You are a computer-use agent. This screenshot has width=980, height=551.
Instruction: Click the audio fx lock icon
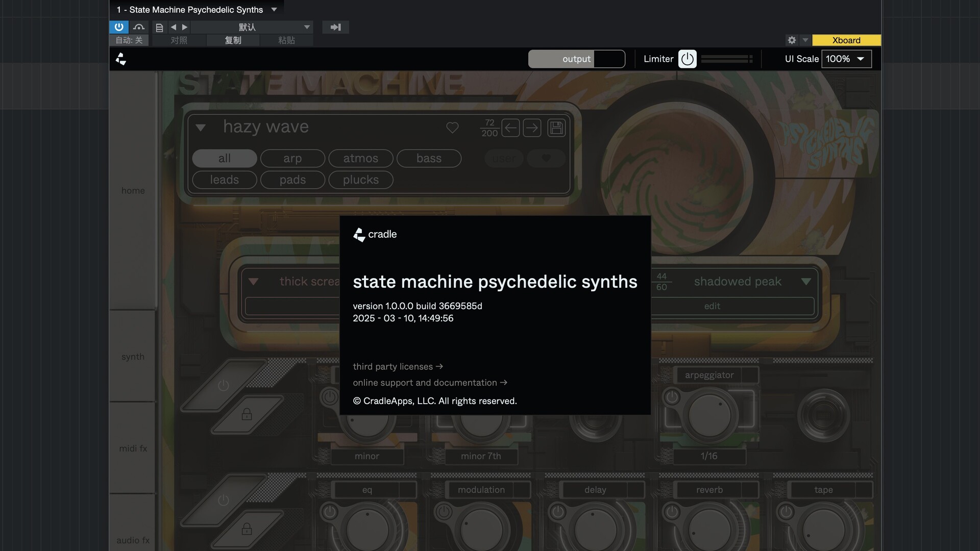point(247,529)
